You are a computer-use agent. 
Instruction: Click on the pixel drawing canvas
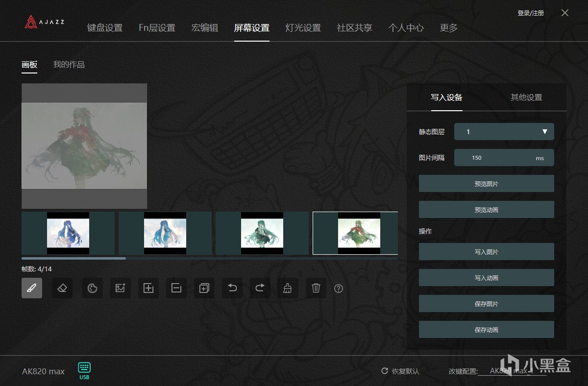84,146
